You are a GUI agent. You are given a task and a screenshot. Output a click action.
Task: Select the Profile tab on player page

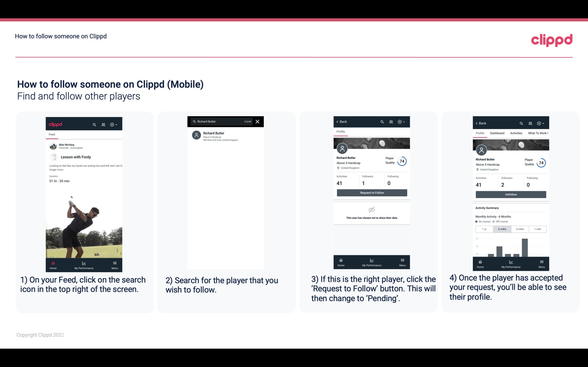click(x=341, y=132)
